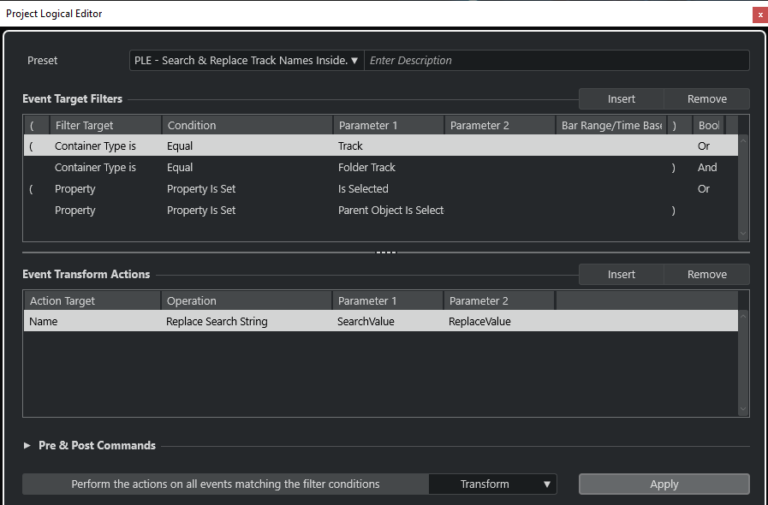Expand the Pre & Post Commands section

[27, 445]
